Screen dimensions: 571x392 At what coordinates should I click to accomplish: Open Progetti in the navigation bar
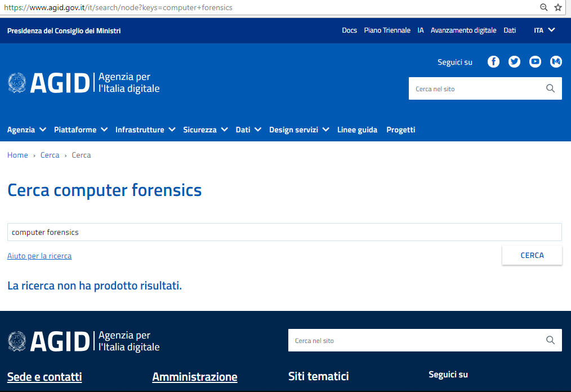(x=400, y=130)
